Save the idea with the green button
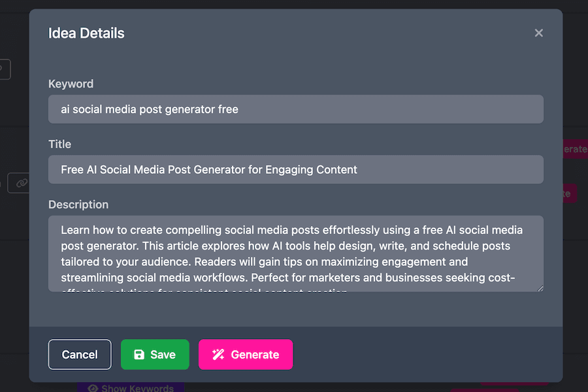Viewport: 588px width, 392px height. tap(155, 355)
